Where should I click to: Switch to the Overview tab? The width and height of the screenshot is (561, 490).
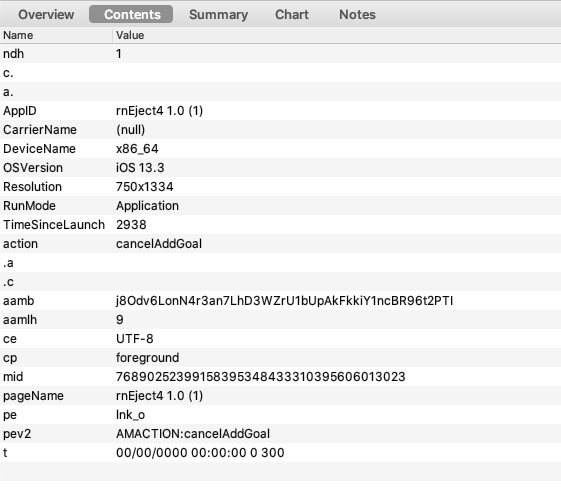click(x=46, y=14)
